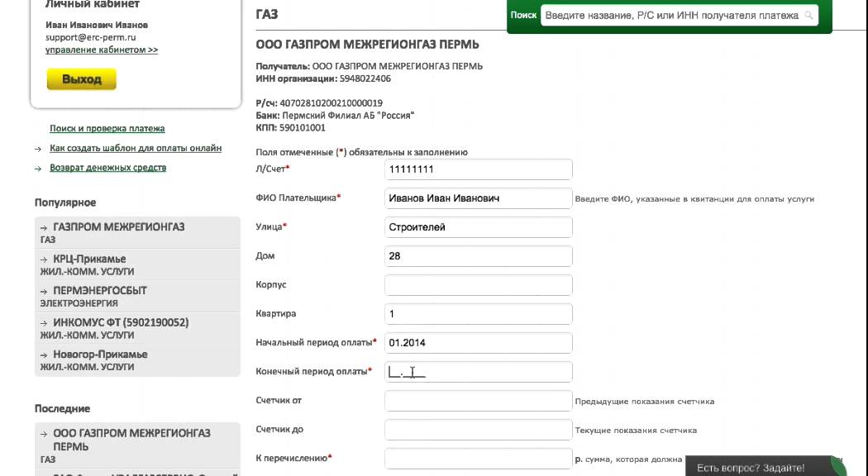The image size is (868, 476).
Task: Click the Введите ФИО, указанные в квитанции hint
Action: 694,198
